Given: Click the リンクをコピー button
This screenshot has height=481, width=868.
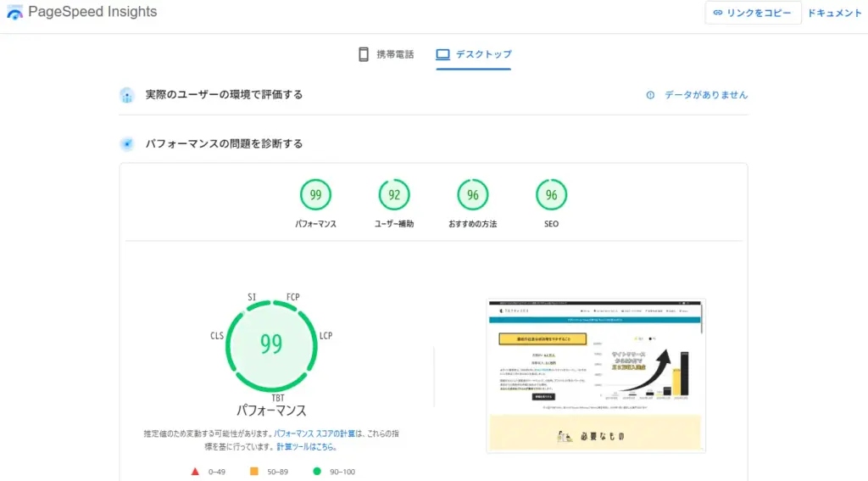Looking at the screenshot, I should click(753, 13).
